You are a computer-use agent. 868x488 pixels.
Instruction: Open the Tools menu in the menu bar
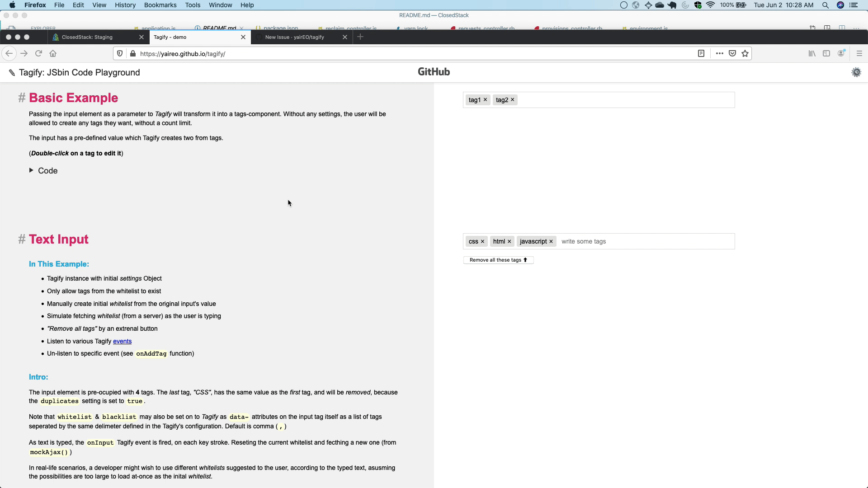pos(193,5)
